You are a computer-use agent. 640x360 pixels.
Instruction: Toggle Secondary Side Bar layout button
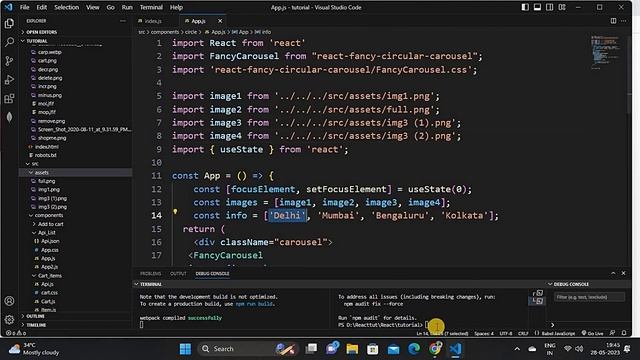click(x=550, y=7)
